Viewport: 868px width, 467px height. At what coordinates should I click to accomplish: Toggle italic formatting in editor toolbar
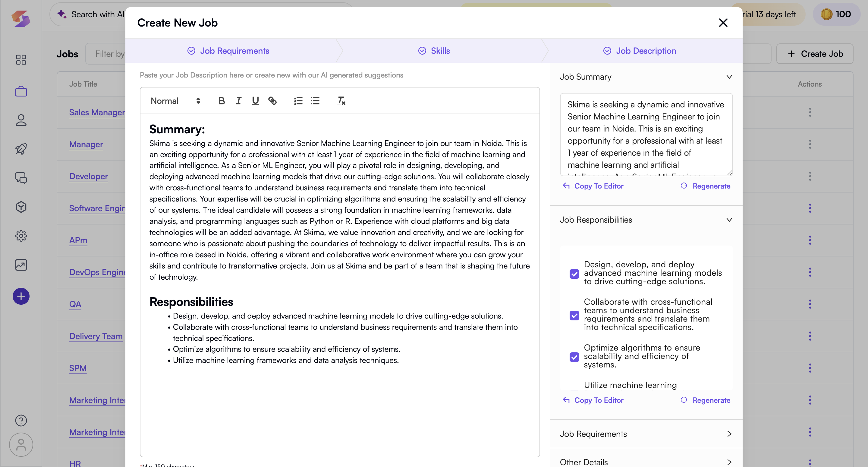click(x=238, y=101)
